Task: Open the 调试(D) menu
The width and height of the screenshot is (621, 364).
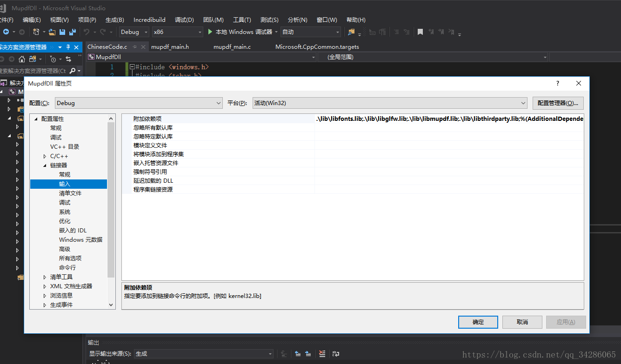Action: pyautogui.click(x=184, y=20)
